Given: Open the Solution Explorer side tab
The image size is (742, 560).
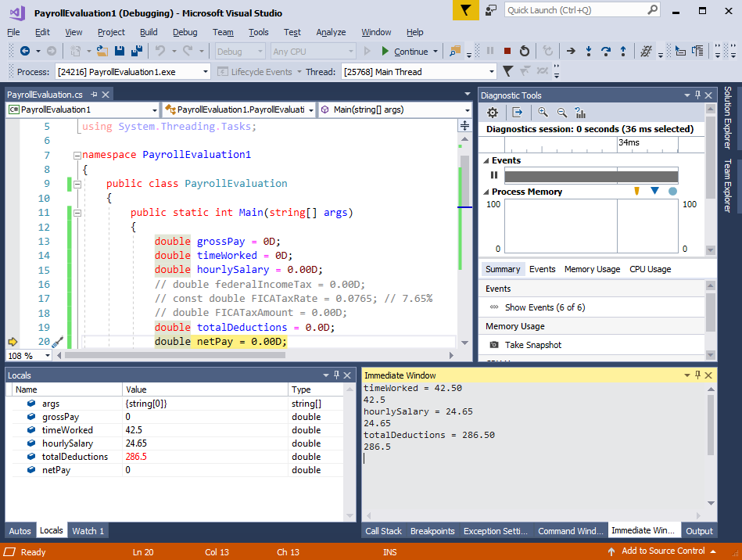Looking at the screenshot, I should point(728,117).
